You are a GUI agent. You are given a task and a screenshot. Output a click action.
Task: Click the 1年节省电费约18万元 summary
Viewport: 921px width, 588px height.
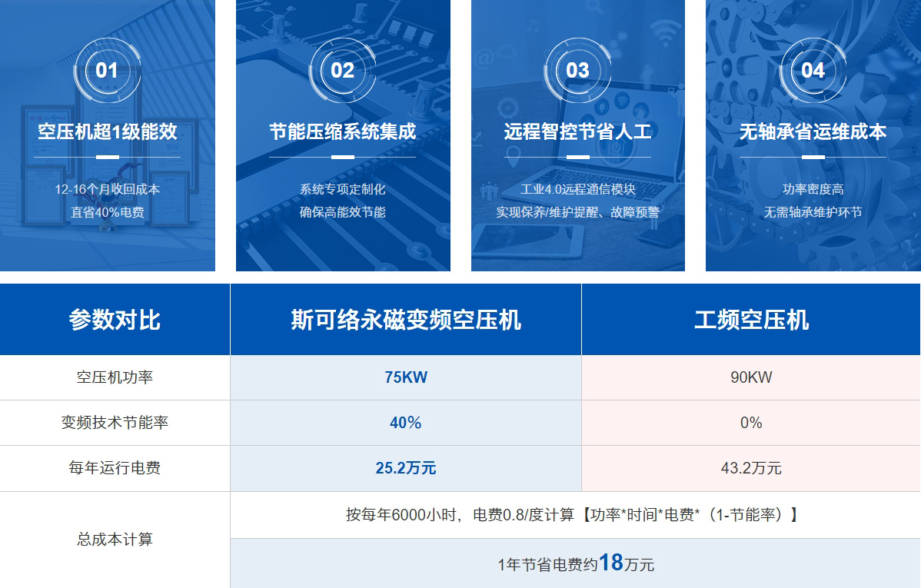[x=575, y=563]
